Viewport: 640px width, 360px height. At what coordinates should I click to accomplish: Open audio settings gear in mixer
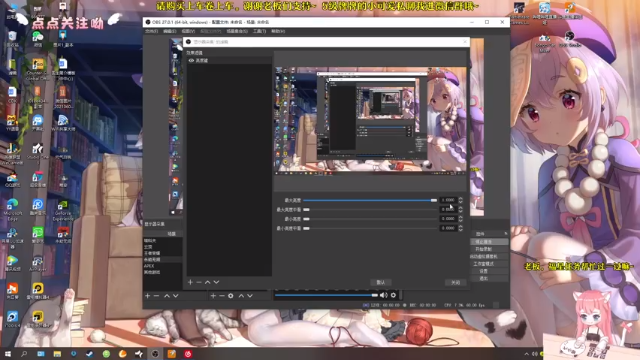click(393, 295)
